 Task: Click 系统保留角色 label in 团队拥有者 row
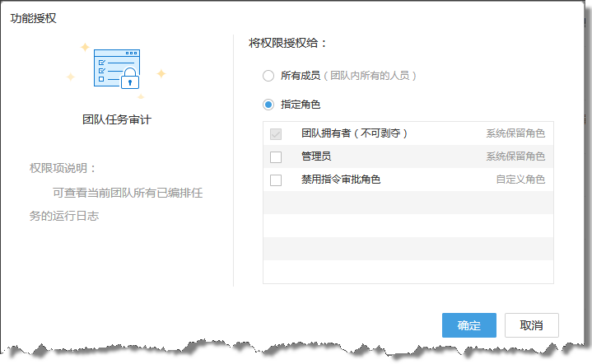pos(515,133)
